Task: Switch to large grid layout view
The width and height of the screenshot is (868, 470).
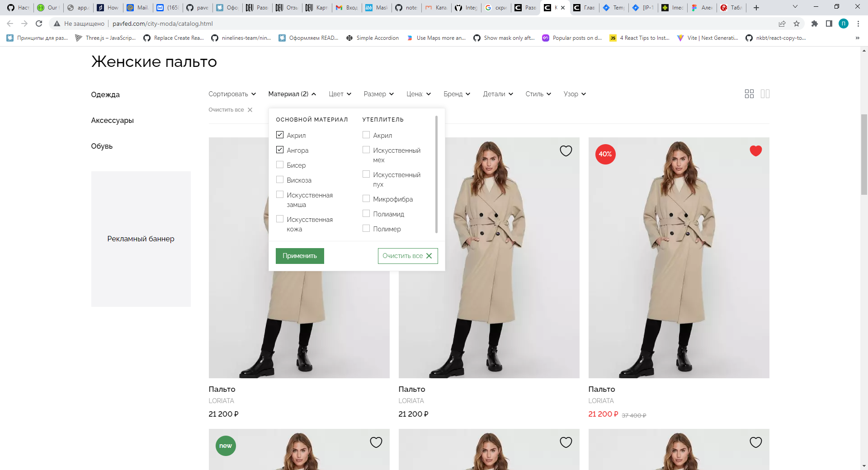Action: click(x=749, y=94)
